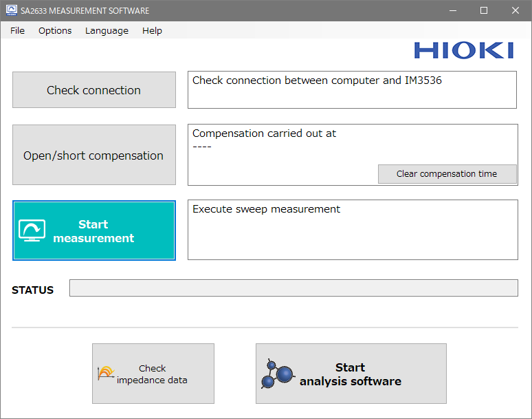Open the Language menu
Image resolution: width=532 pixels, height=419 pixels.
(107, 30)
